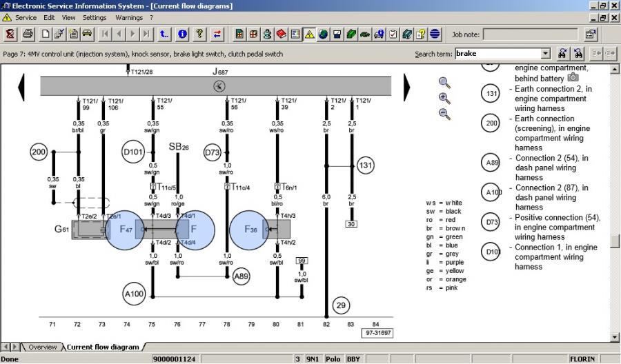621x364 pixels.
Task: Click the blue info icon in toolbar
Action: pos(183,34)
